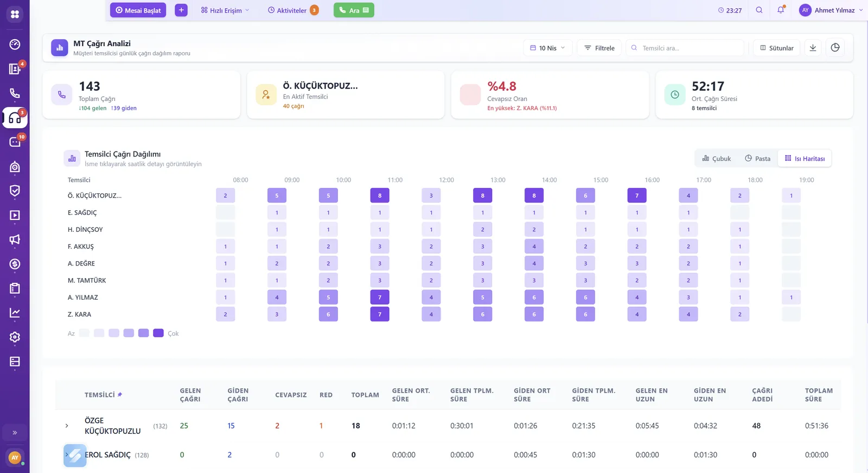Screen dimensions: 868x473
Task: Select the headset sidebar icon with badge 3
Action: pyautogui.click(x=15, y=118)
